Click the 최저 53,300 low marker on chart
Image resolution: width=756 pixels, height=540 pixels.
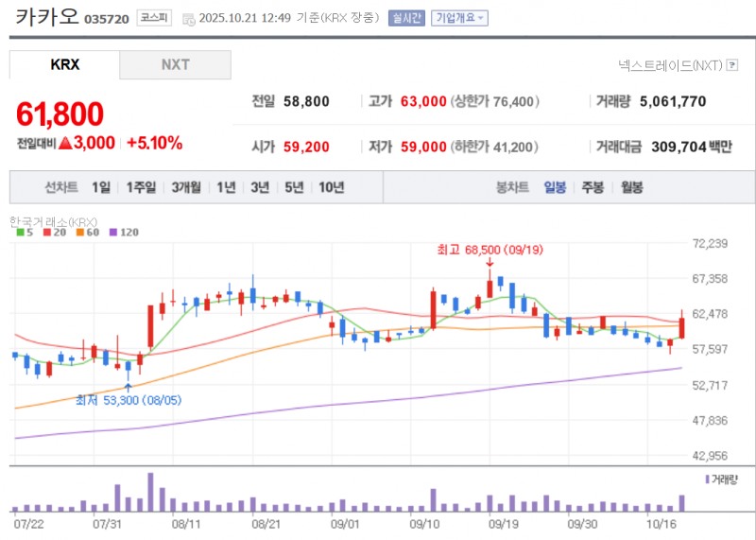tap(129, 399)
